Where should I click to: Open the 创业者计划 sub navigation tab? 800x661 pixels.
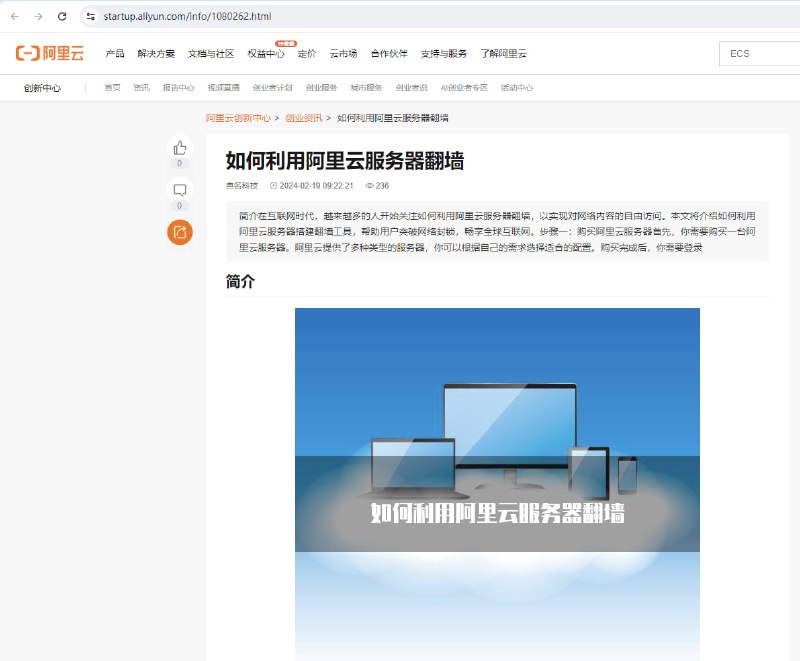[272, 88]
